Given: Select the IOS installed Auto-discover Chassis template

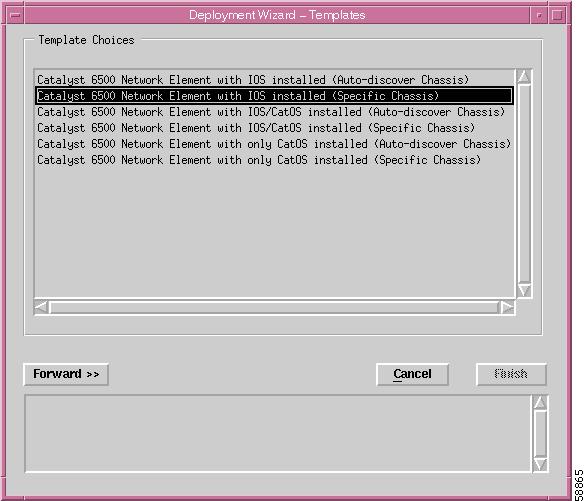Looking at the screenshot, I should point(253,80).
